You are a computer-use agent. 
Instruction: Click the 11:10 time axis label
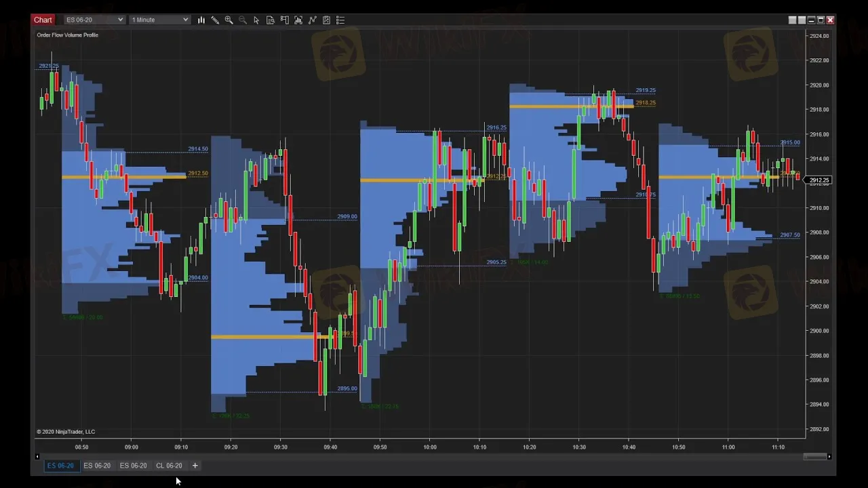(x=778, y=447)
